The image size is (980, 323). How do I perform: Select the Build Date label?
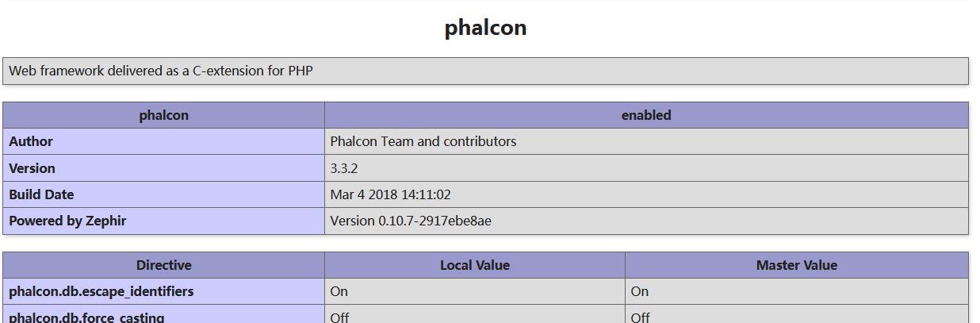(x=41, y=194)
